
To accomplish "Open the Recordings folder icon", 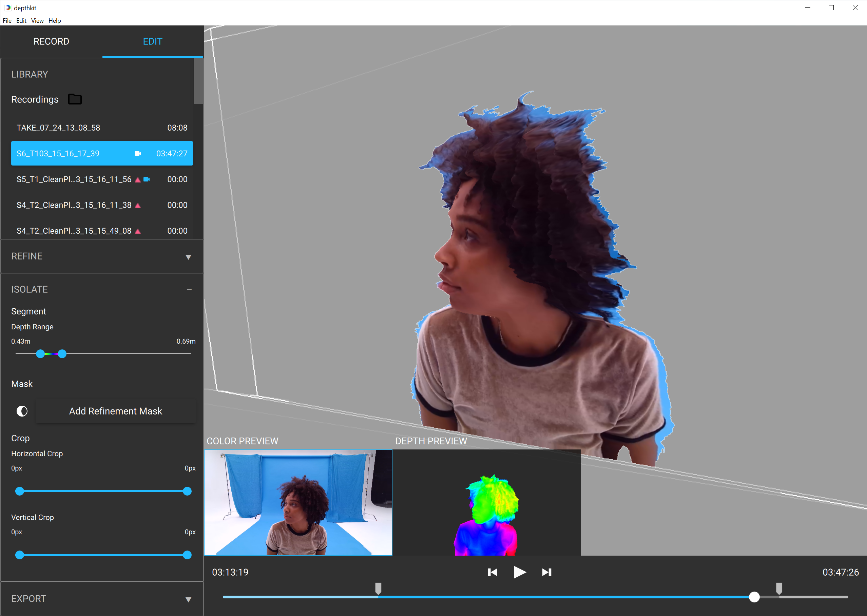I will (75, 99).
